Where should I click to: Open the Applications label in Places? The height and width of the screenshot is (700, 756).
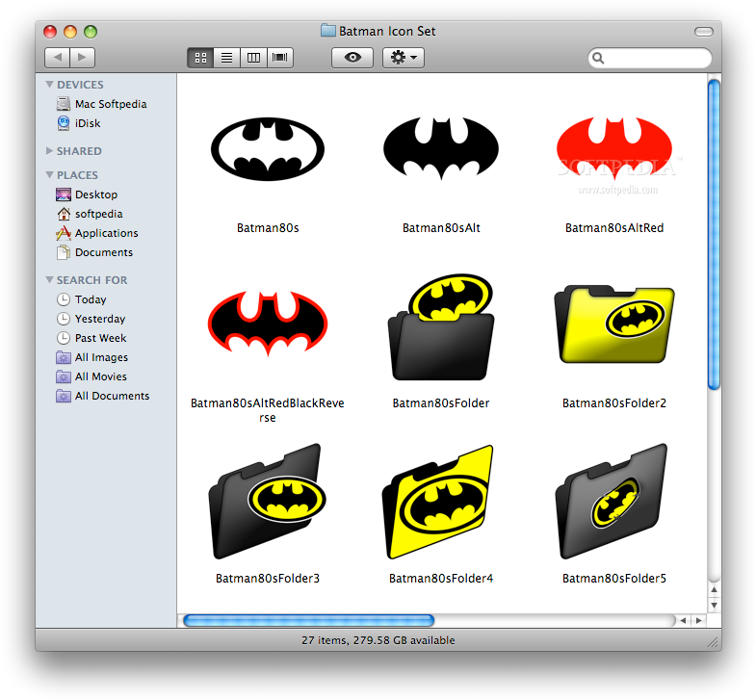pyautogui.click(x=107, y=233)
